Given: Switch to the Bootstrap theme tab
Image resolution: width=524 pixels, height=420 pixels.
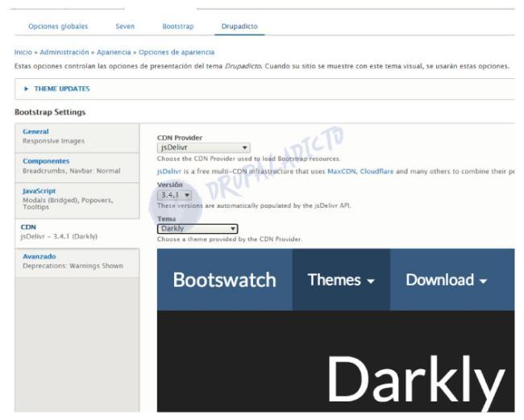Looking at the screenshot, I should (178, 27).
